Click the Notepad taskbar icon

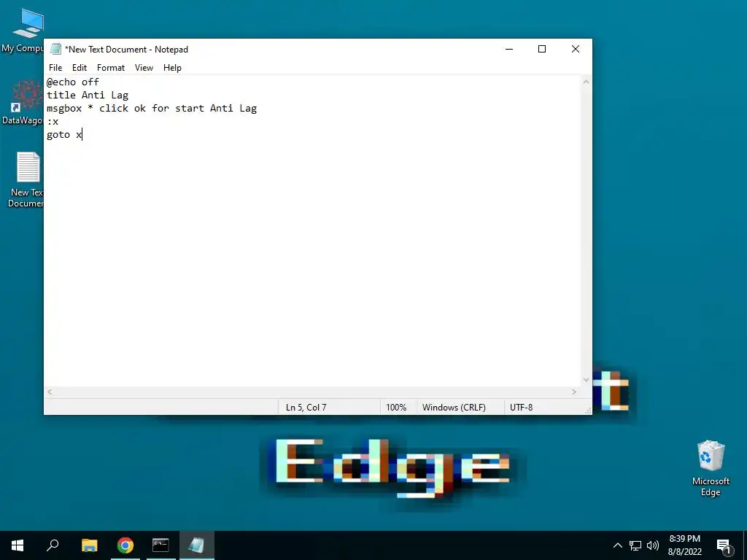pos(197,545)
